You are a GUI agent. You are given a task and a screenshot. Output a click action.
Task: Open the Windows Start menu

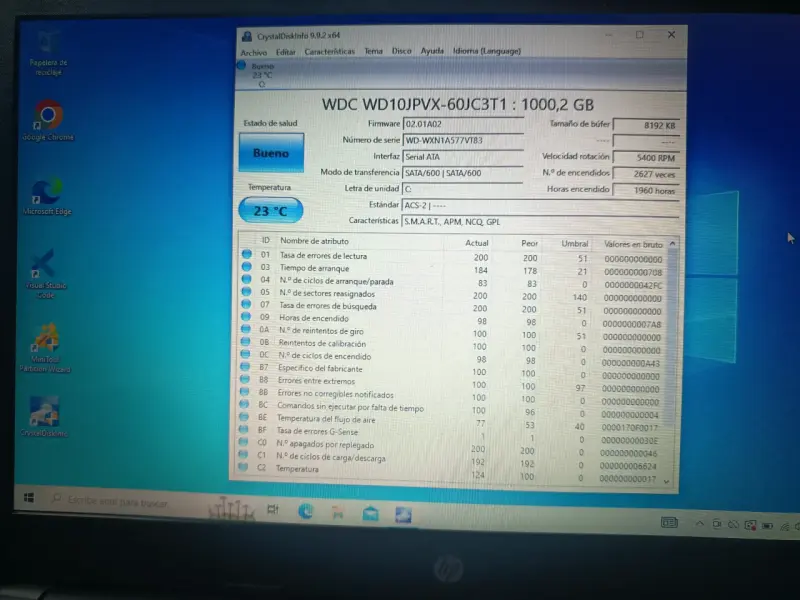tap(29, 497)
